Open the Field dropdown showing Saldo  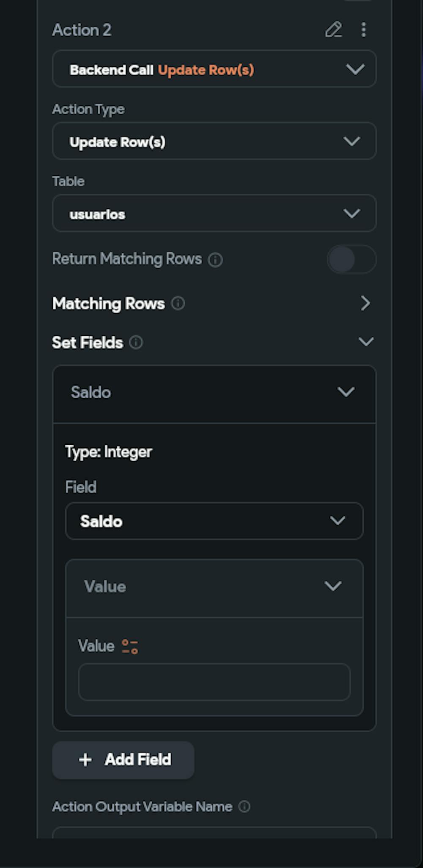(x=214, y=521)
